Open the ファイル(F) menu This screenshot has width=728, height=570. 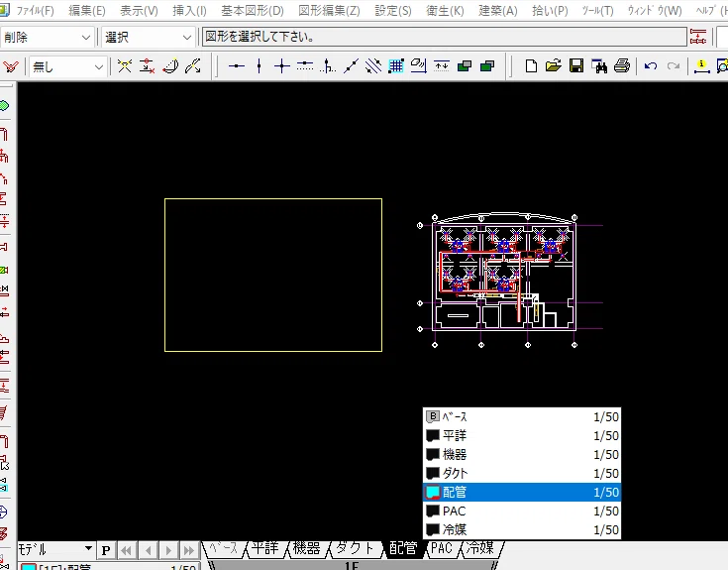tap(35, 10)
